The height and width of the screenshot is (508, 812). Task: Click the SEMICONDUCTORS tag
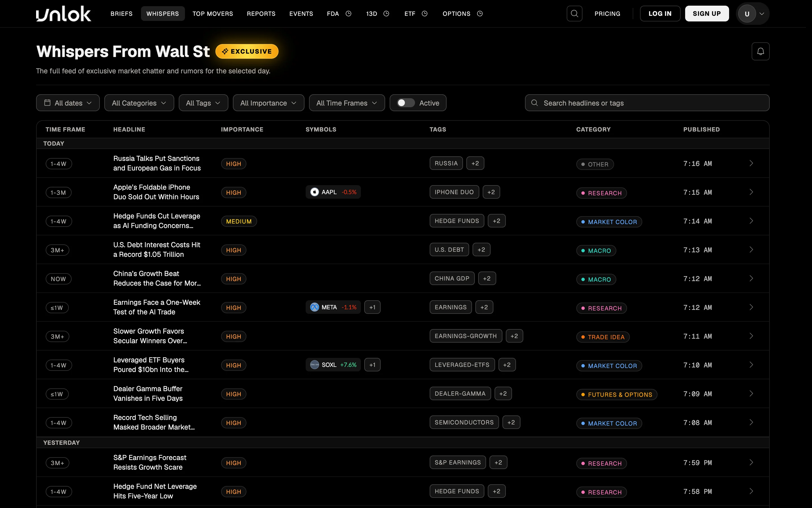click(464, 422)
